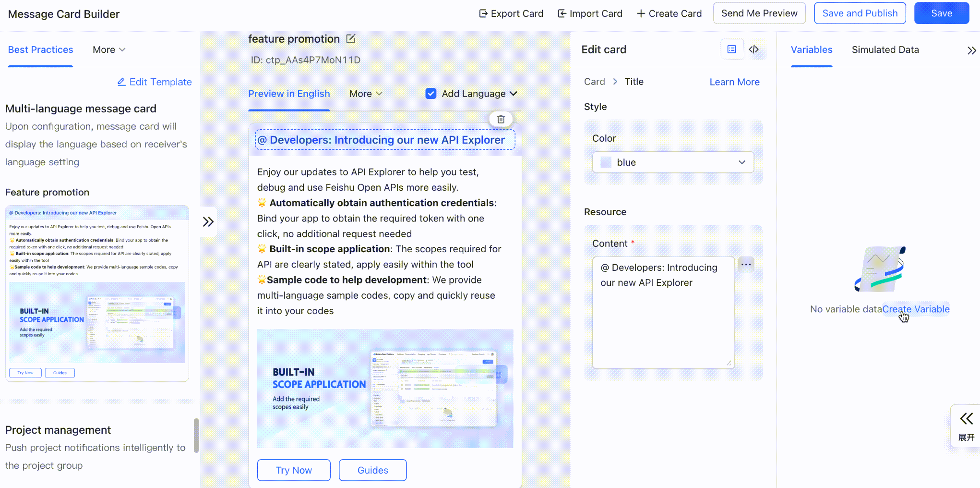Screen dimensions: 980x488
Task: Open the Learn More link
Action: pos(735,82)
